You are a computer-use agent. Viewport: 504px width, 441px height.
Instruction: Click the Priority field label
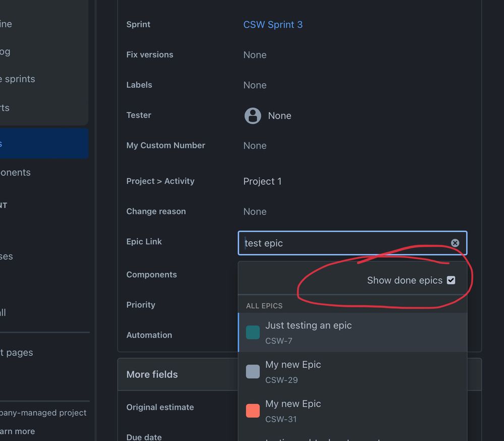click(x=140, y=305)
